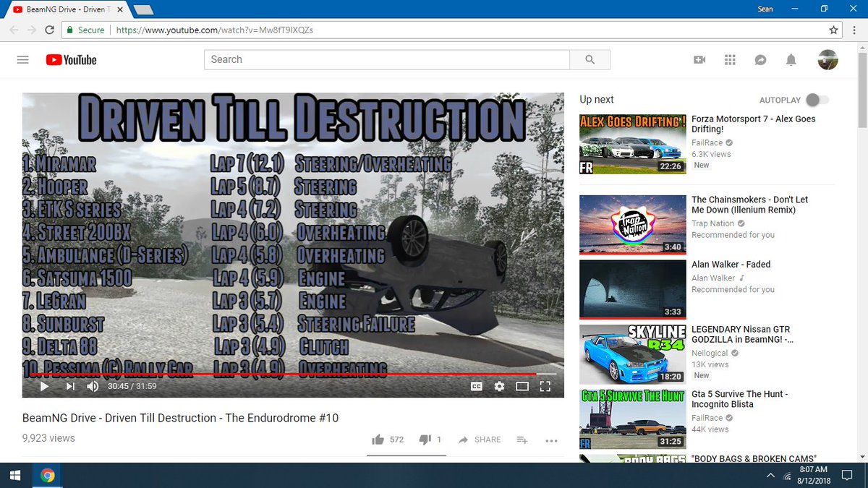Viewport: 868px width, 488px height.
Task: Open the Trap Nation channel link
Action: click(713, 223)
